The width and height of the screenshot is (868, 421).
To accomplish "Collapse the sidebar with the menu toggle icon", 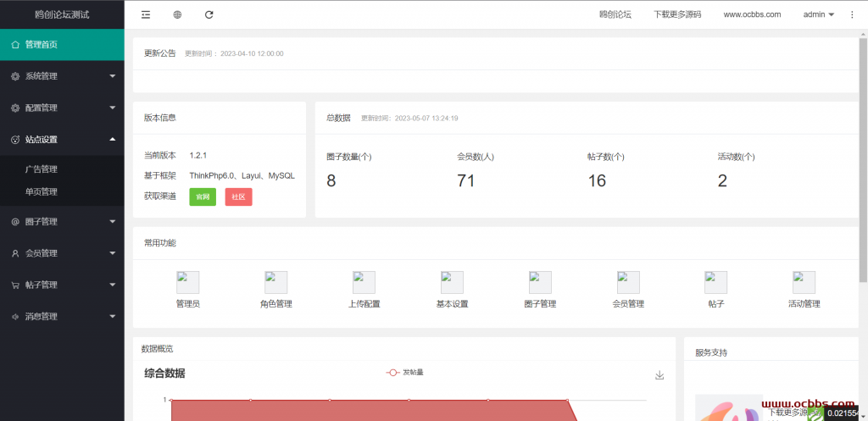I will pyautogui.click(x=146, y=15).
